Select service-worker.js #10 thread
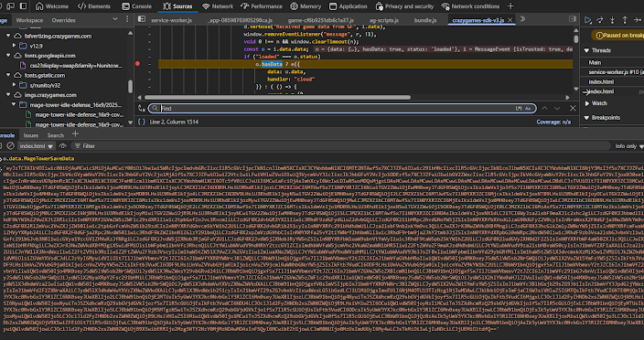This screenshot has height=340, width=644. 616,72
